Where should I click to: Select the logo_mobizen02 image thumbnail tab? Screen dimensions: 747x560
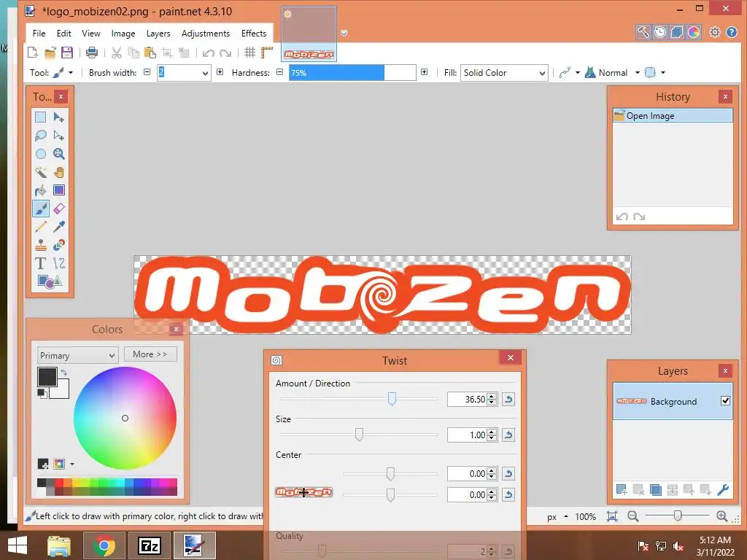[x=309, y=34]
